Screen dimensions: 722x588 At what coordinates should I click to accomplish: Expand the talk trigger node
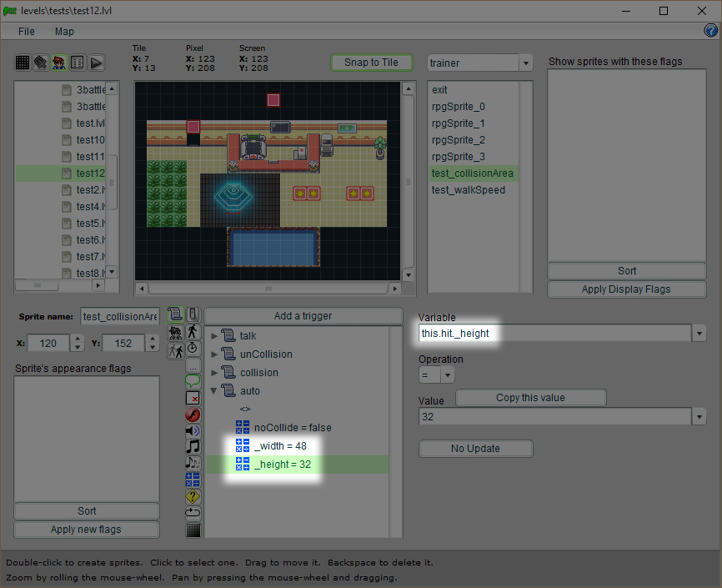click(x=214, y=336)
